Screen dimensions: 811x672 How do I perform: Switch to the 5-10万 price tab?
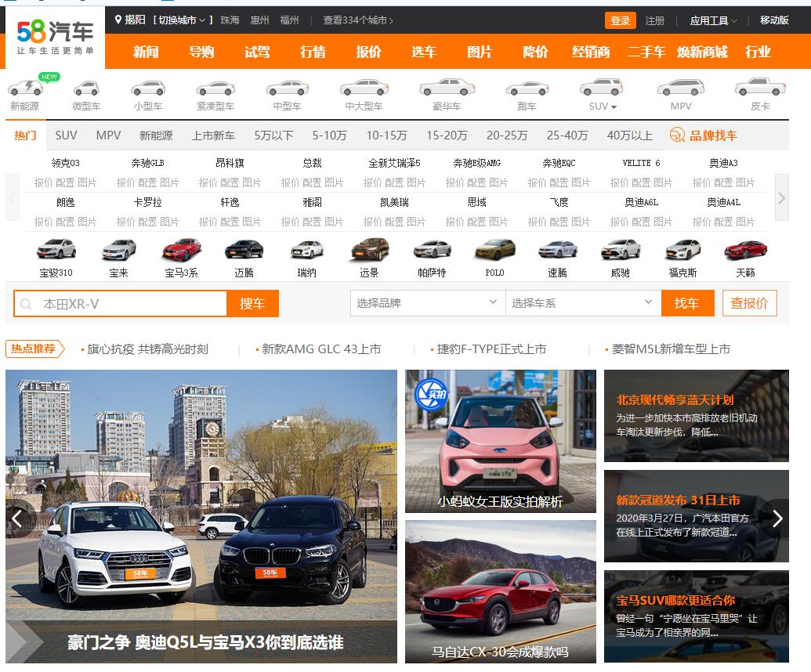pyautogui.click(x=329, y=135)
